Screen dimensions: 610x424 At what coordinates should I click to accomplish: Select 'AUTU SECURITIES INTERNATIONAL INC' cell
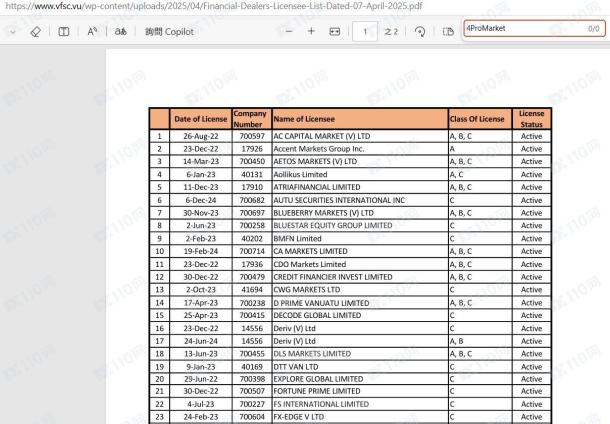point(360,200)
